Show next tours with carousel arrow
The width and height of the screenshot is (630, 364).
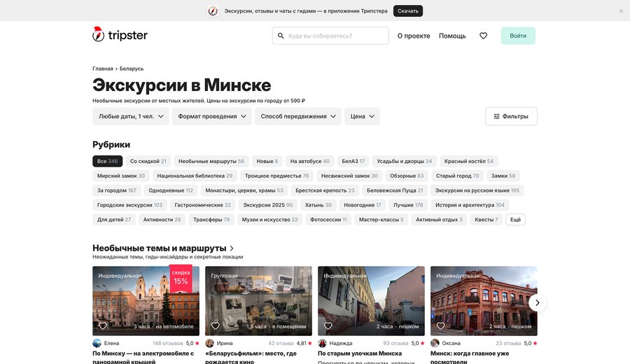[537, 302]
